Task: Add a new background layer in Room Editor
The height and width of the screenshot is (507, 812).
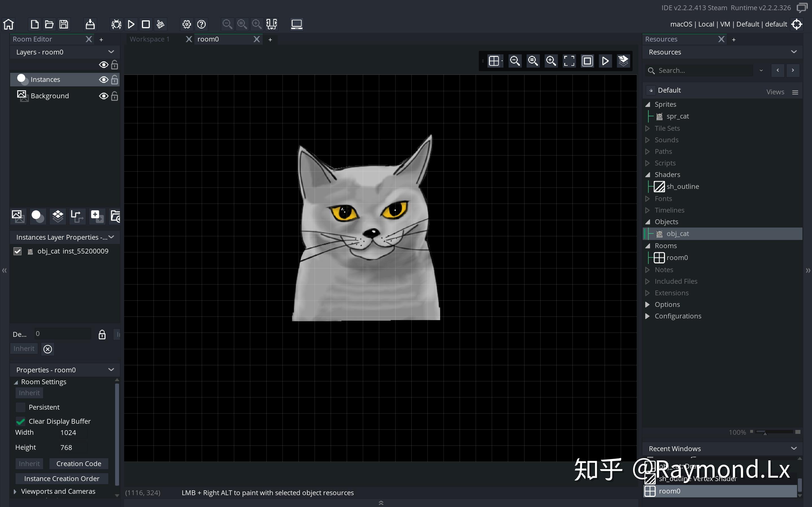Action: [18, 216]
